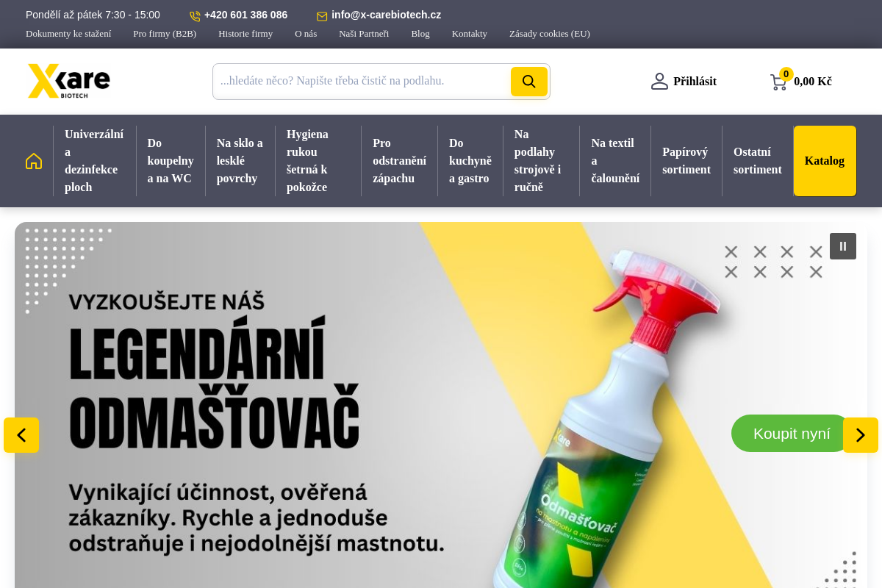This screenshot has width=882, height=588.
Task: Click the user account icon
Action: (659, 82)
